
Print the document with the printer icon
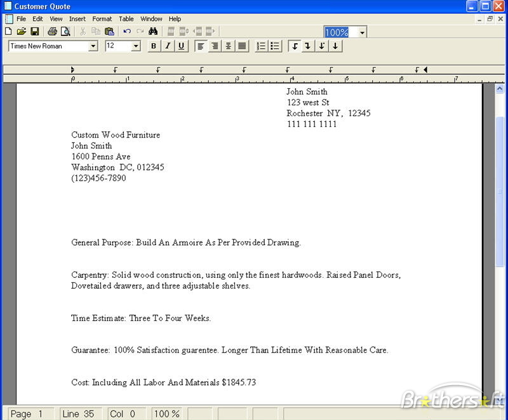pyautogui.click(x=52, y=31)
